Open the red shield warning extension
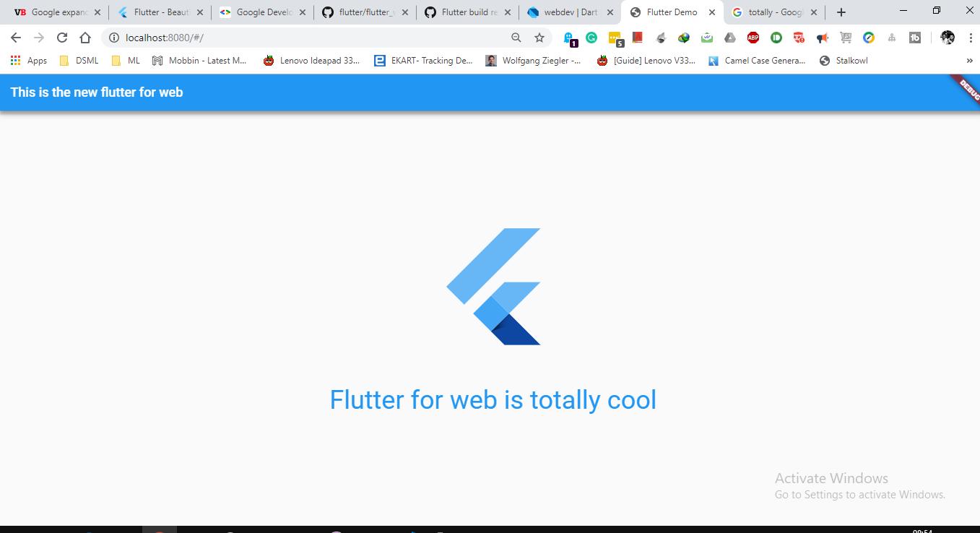The image size is (980, 533). tap(799, 38)
